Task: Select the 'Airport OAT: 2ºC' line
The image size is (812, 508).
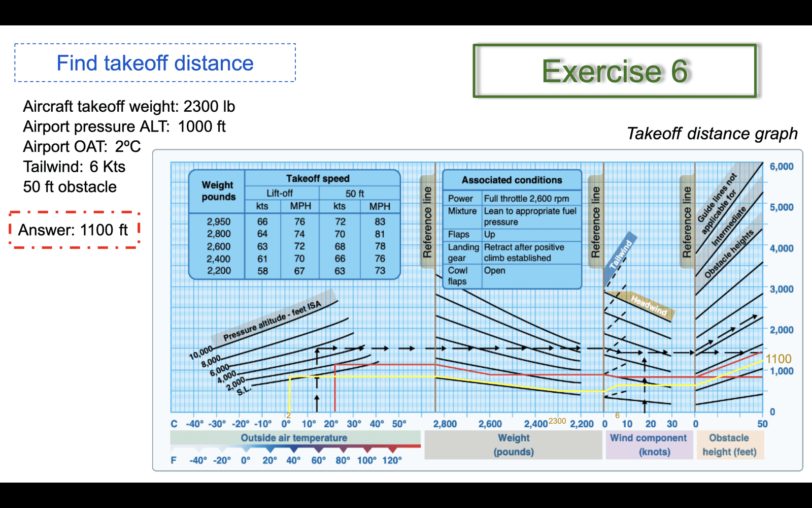Action: [82, 146]
